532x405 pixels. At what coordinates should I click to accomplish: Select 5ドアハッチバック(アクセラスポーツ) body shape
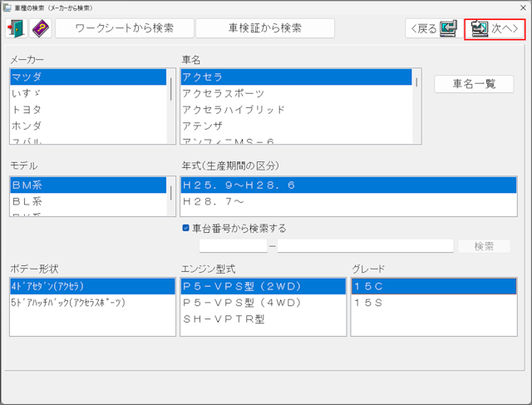pyautogui.click(x=92, y=303)
